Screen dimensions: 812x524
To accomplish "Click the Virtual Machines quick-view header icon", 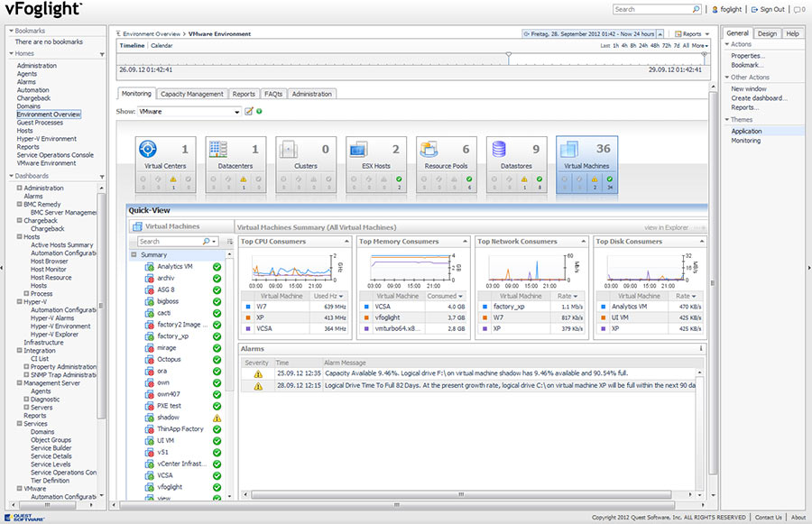I will coord(137,226).
